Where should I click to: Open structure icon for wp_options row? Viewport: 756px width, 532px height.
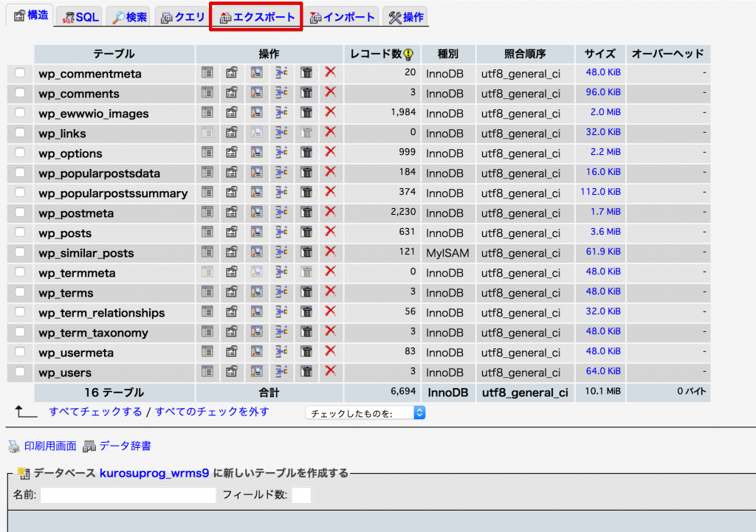click(x=232, y=152)
